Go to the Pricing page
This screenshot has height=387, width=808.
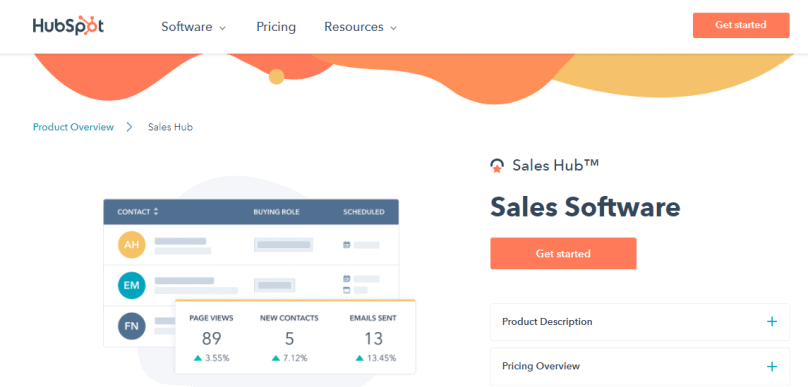276,27
